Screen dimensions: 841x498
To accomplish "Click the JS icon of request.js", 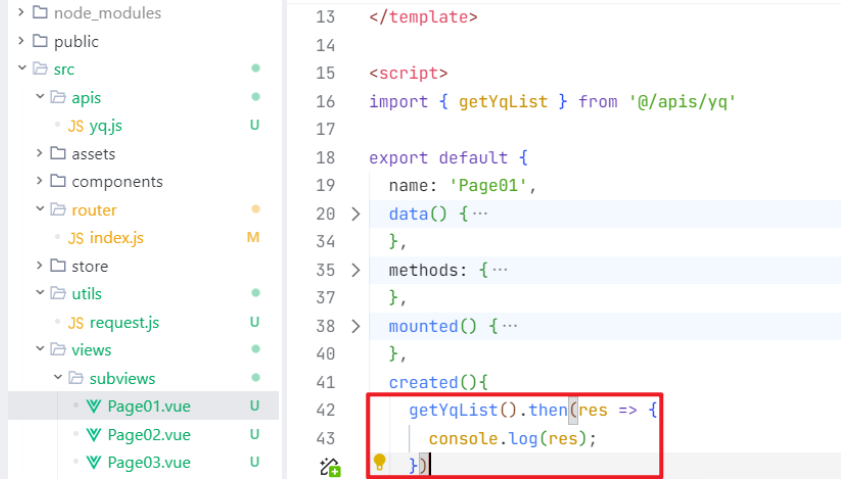I will coord(76,323).
